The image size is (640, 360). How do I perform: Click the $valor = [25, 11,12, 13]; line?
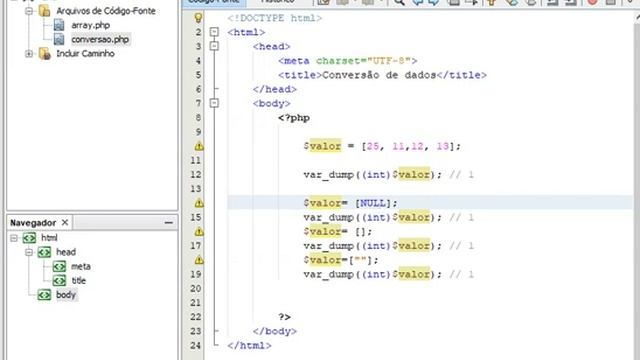coord(382,146)
